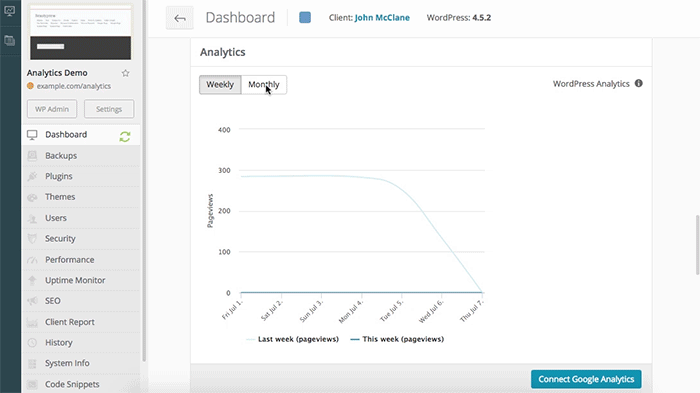The height and width of the screenshot is (393, 700).
Task: Click the Analytics Demo site thumbnail
Action: pos(81,33)
